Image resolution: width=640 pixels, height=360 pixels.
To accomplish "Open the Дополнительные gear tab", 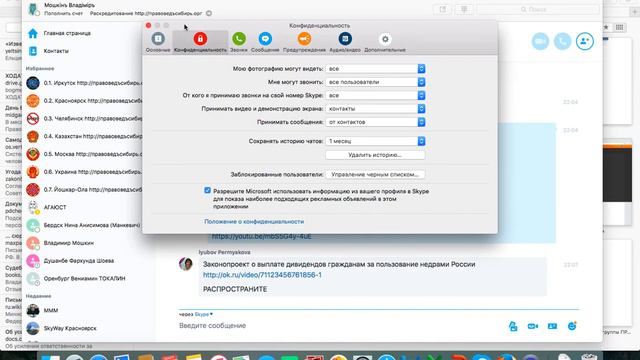I will coord(384,42).
